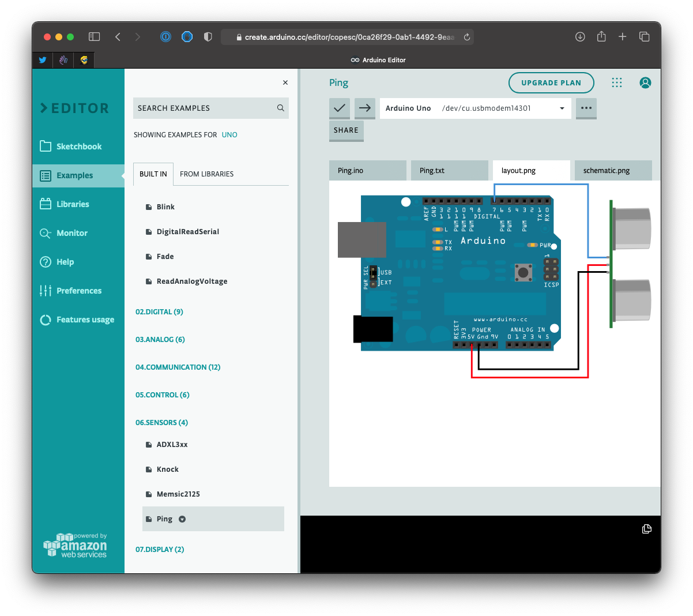The width and height of the screenshot is (693, 616).
Task: Open the schematic.png file tab
Action: point(607,171)
